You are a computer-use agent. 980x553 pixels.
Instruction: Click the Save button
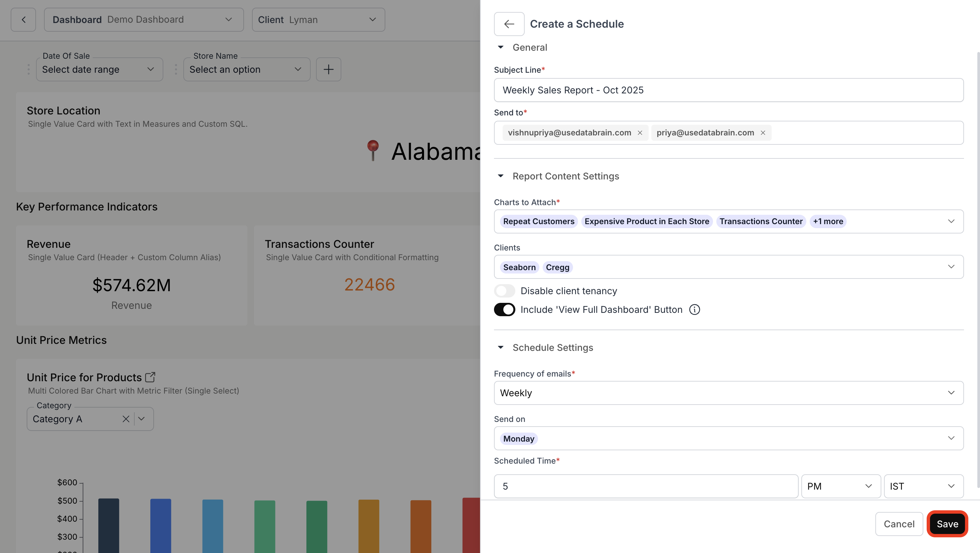[947, 524]
